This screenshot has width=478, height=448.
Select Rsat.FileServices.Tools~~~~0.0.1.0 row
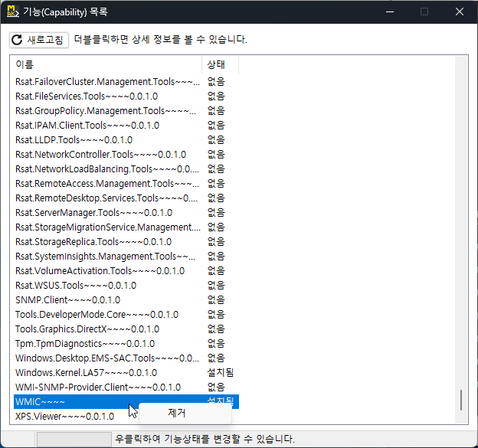pyautogui.click(x=126, y=96)
